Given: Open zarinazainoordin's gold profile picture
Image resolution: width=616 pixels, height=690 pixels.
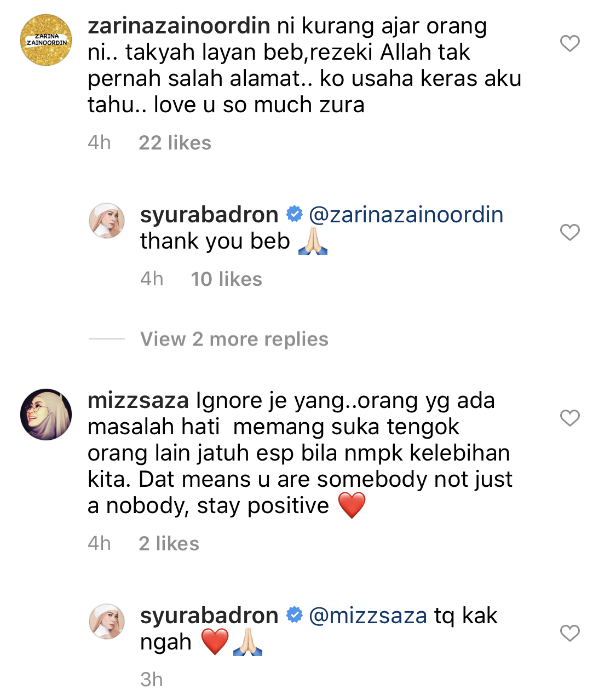Looking at the screenshot, I should click(46, 40).
